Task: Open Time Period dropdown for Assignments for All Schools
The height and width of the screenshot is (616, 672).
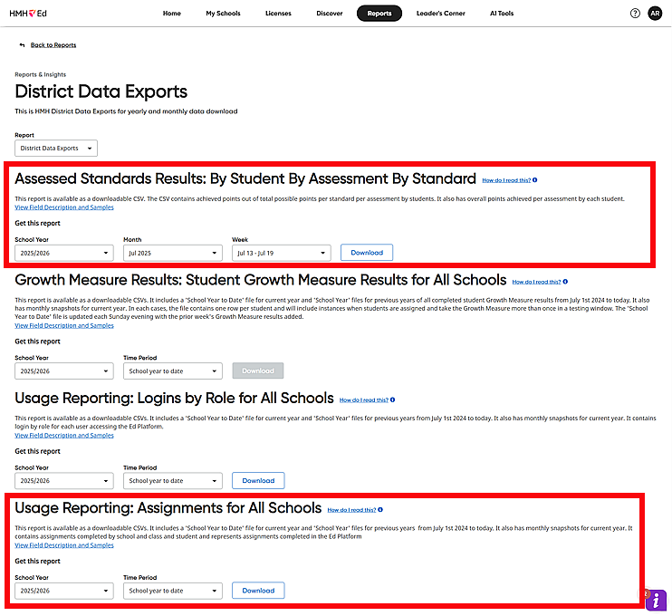Action: [173, 591]
